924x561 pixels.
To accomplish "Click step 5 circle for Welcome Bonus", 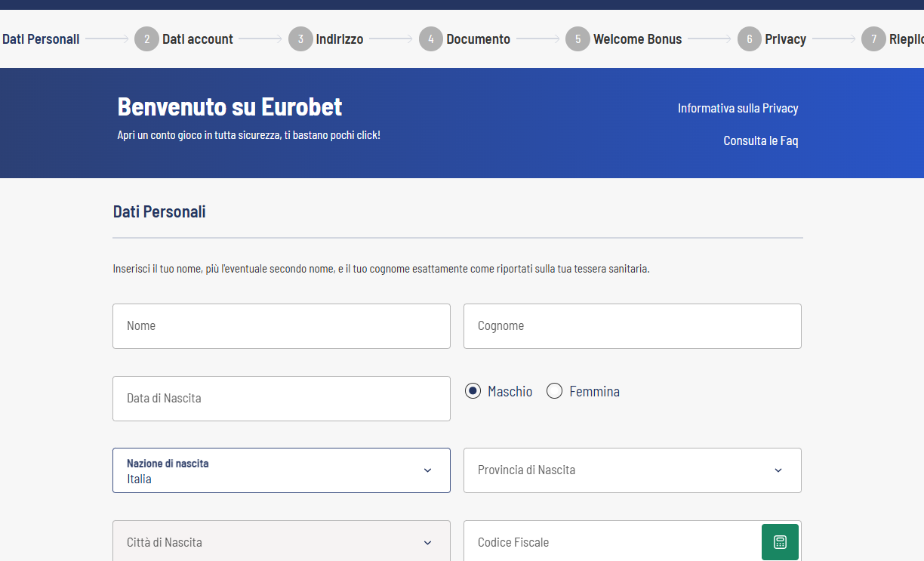I will tap(577, 39).
